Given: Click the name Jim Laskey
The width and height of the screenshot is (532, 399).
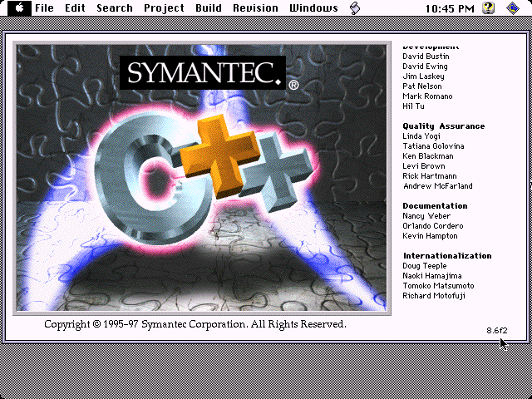Looking at the screenshot, I should pos(423,76).
